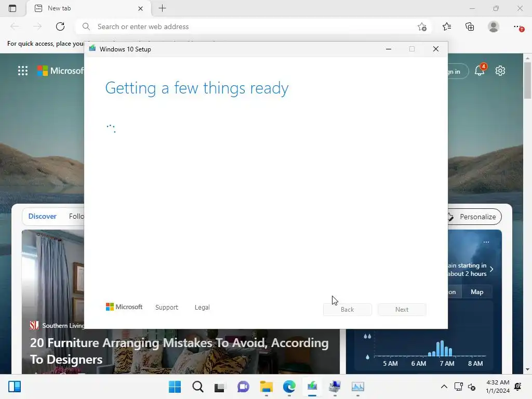Open Edge tab actions menu icon
Screen dimensions: 532x399
tap(12, 8)
